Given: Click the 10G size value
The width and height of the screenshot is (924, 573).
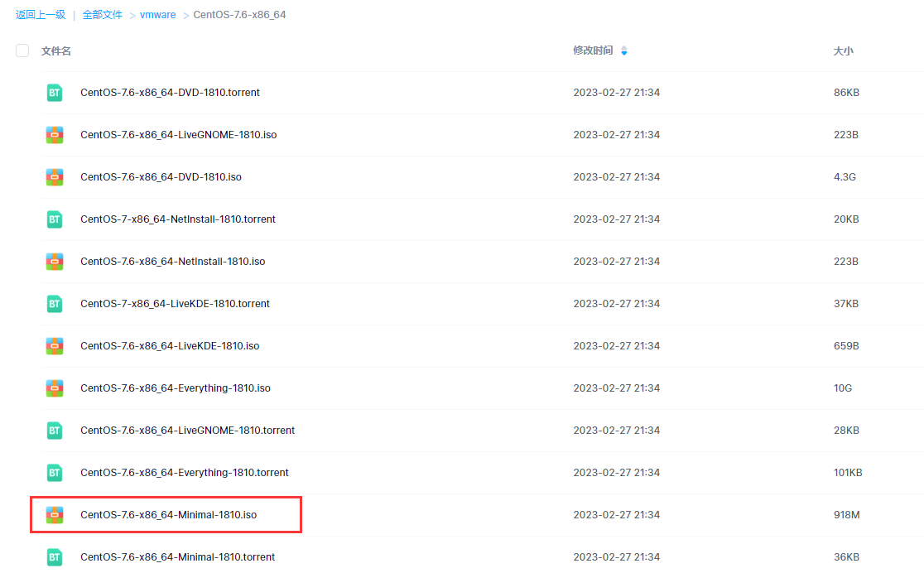Looking at the screenshot, I should [x=843, y=388].
